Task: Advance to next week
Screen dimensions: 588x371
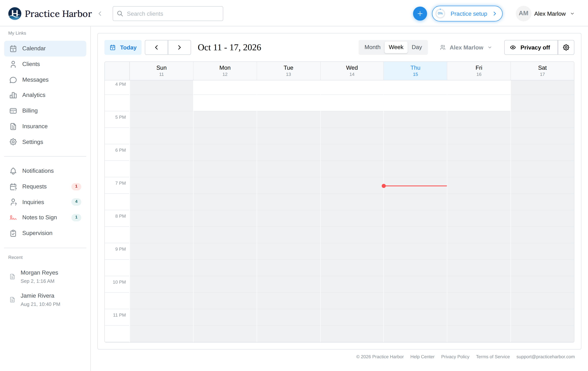Action: 179,47
